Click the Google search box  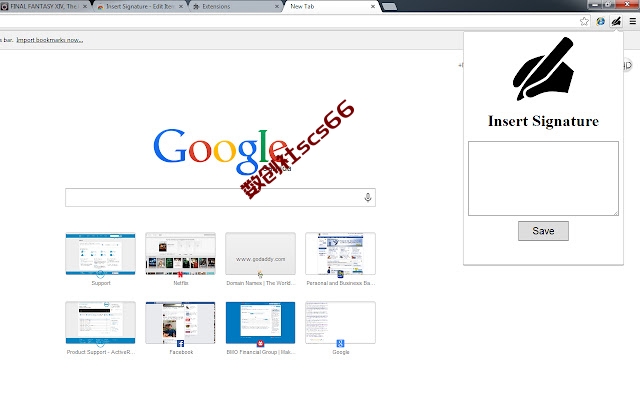point(220,198)
